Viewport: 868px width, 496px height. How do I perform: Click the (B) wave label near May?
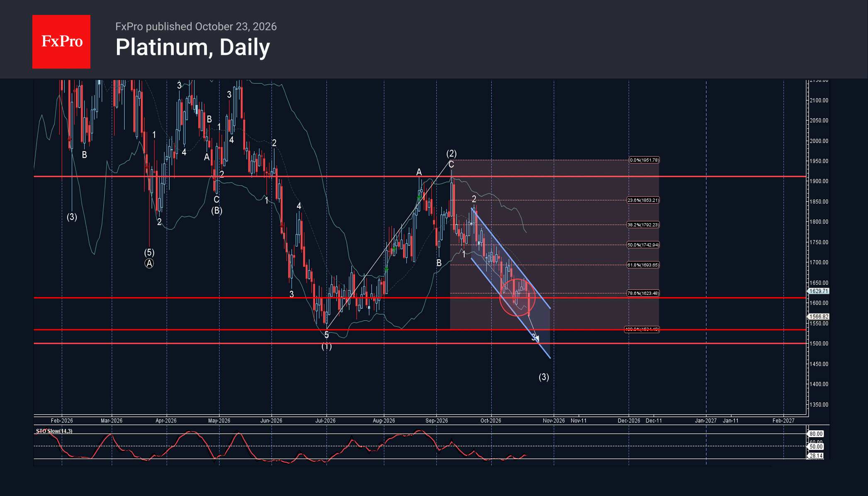(216, 211)
